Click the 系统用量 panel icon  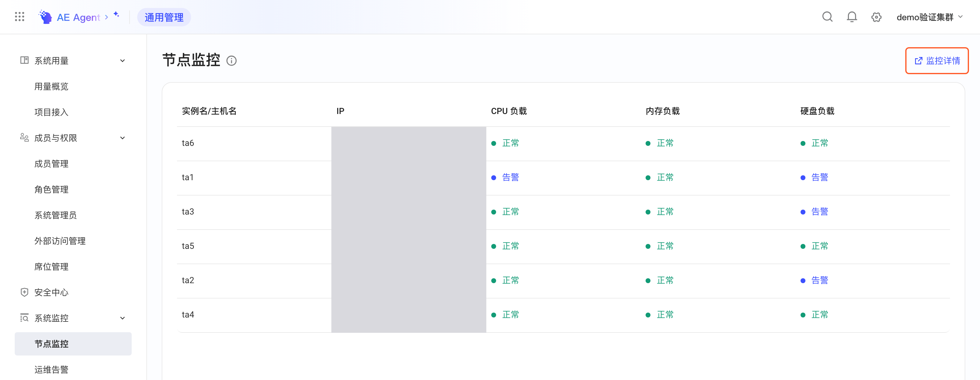24,60
